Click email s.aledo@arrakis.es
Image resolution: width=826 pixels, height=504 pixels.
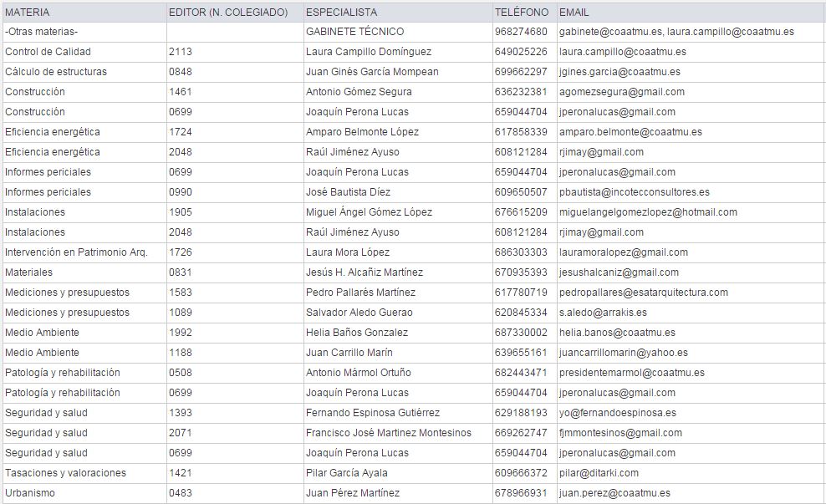603,313
